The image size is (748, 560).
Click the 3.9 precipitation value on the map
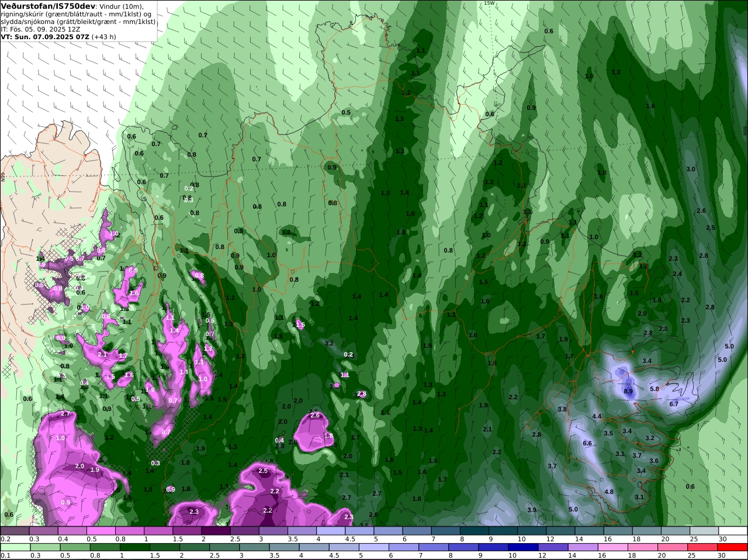[532, 510]
